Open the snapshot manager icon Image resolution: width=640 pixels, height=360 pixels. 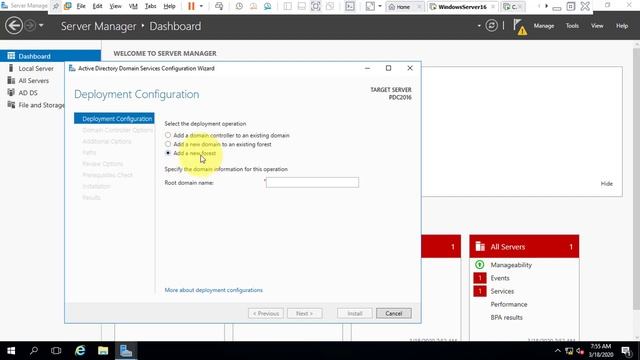[x=267, y=6]
